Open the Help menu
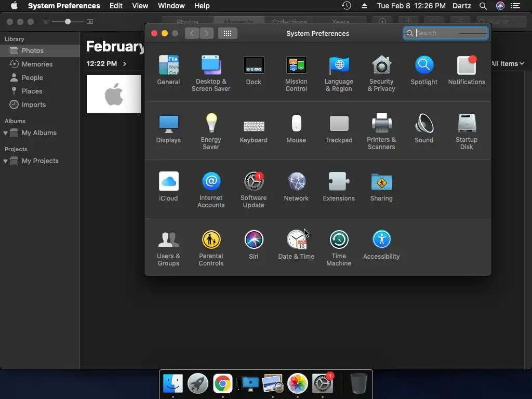Image resolution: width=532 pixels, height=399 pixels. pyautogui.click(x=202, y=6)
